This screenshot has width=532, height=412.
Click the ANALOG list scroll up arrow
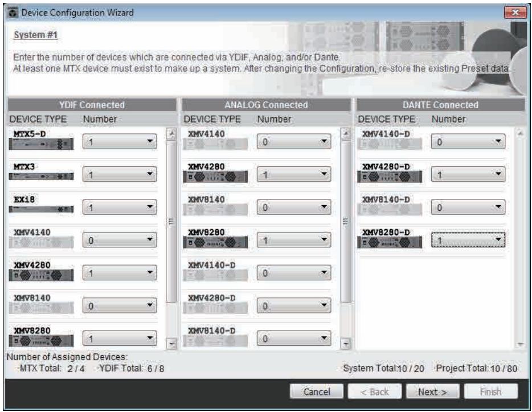coord(346,134)
